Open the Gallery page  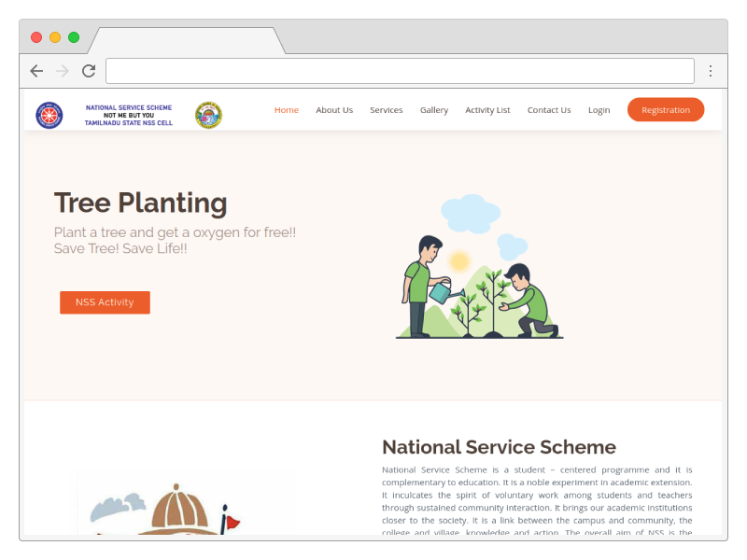coord(434,110)
